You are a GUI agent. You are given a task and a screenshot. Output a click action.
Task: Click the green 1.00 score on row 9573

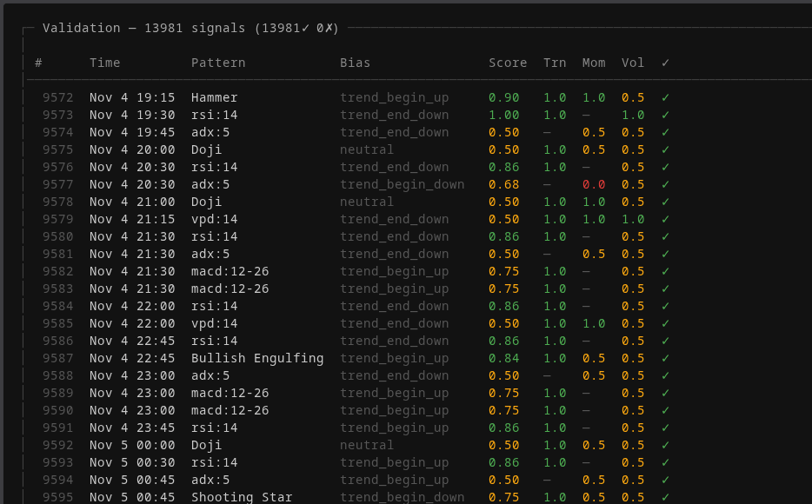[506, 115]
